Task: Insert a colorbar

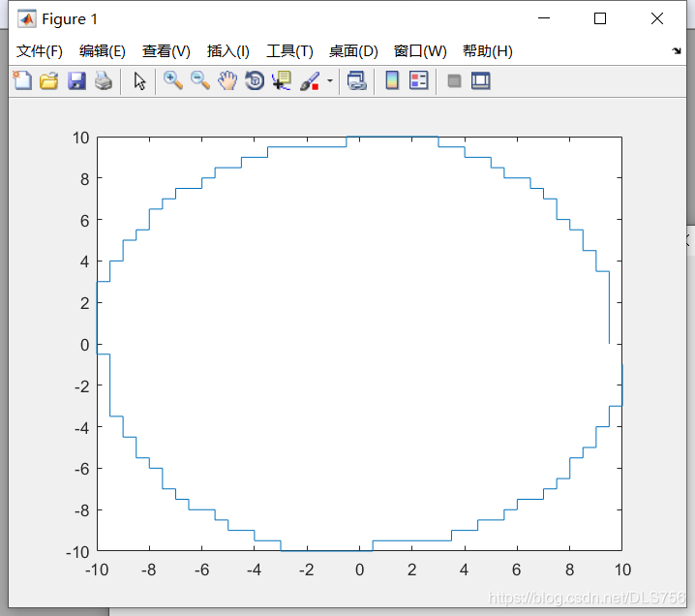Action: coord(392,80)
